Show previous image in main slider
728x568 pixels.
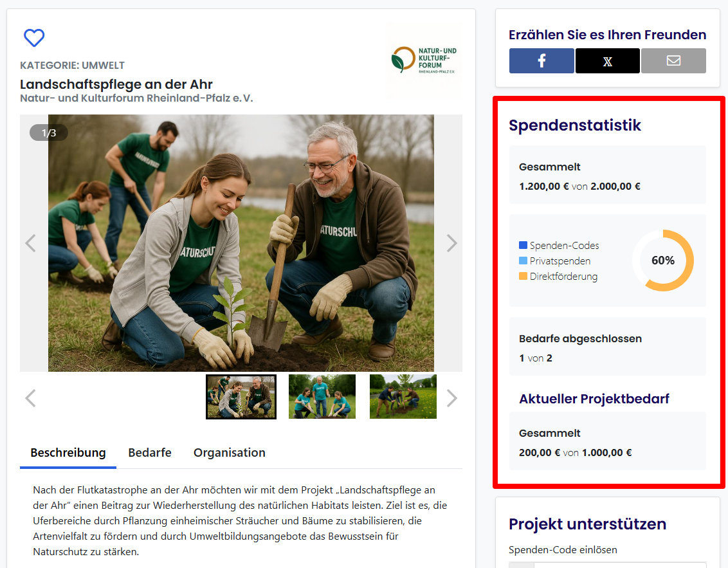click(30, 243)
